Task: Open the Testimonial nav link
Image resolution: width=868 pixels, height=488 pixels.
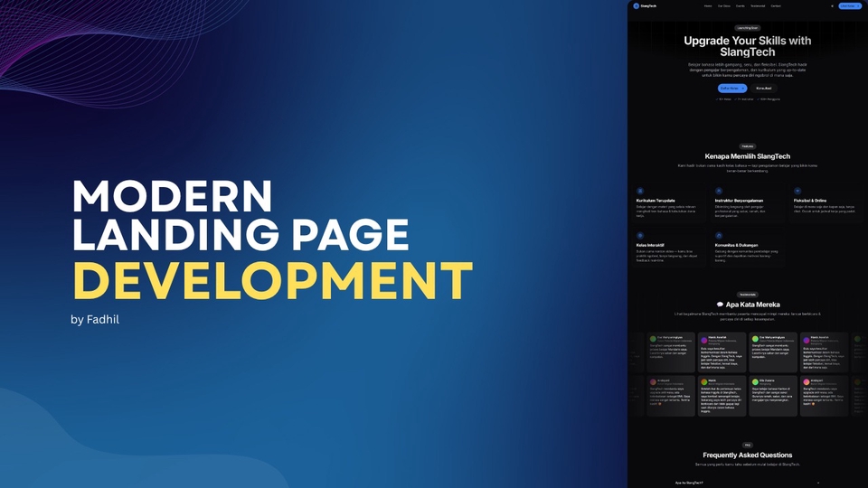Action: [x=758, y=5]
